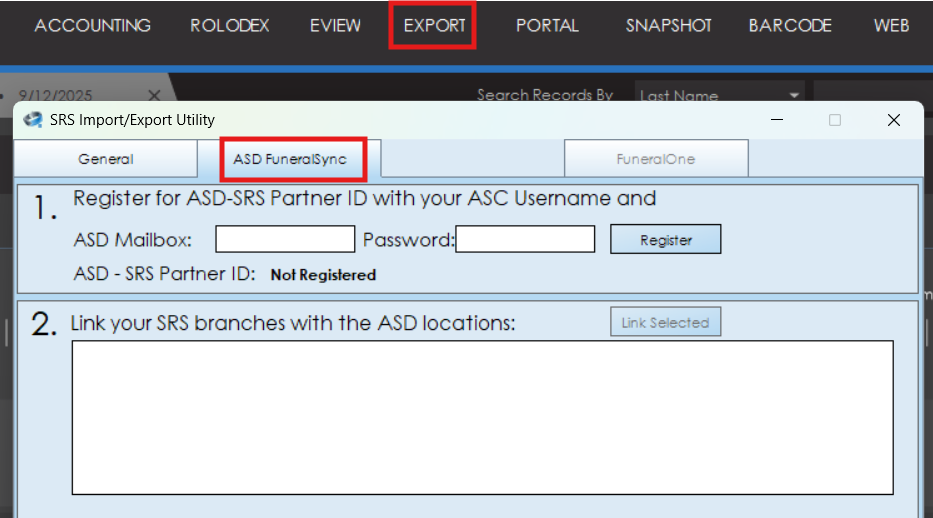Image resolution: width=933 pixels, height=518 pixels.
Task: Open the EXPORT menu
Action: tap(434, 26)
